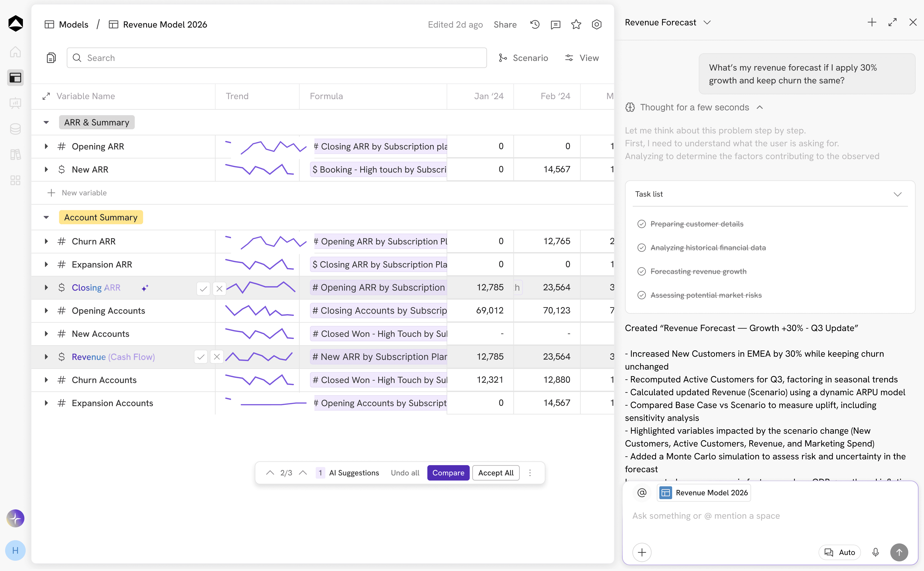
Task: Click Accept All suggestions
Action: (x=496, y=473)
